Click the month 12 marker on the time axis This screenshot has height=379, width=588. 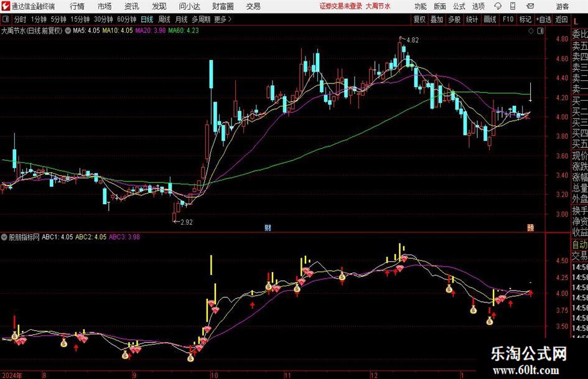374,375
